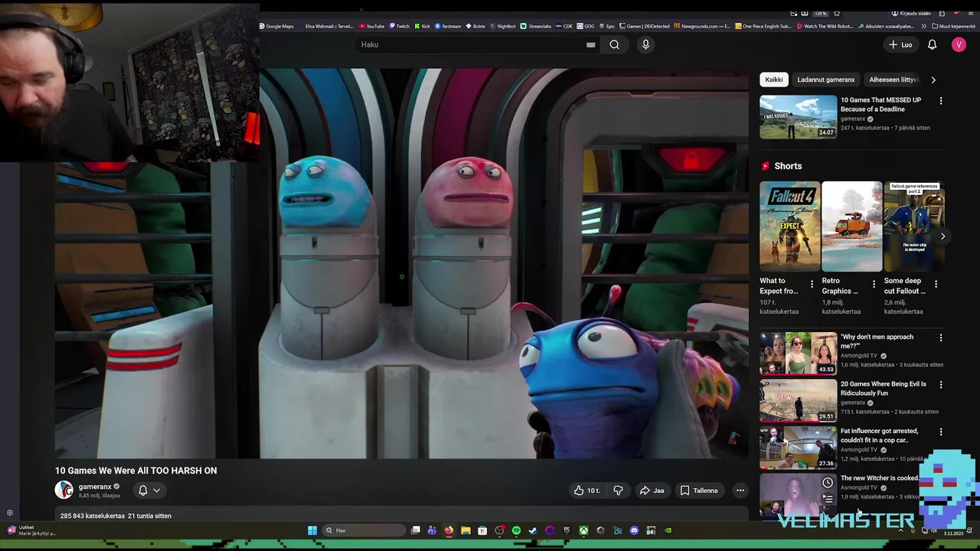Click the 'Shorts' section heading
Image resolution: width=980 pixels, height=551 pixels.
pyautogui.click(x=788, y=166)
